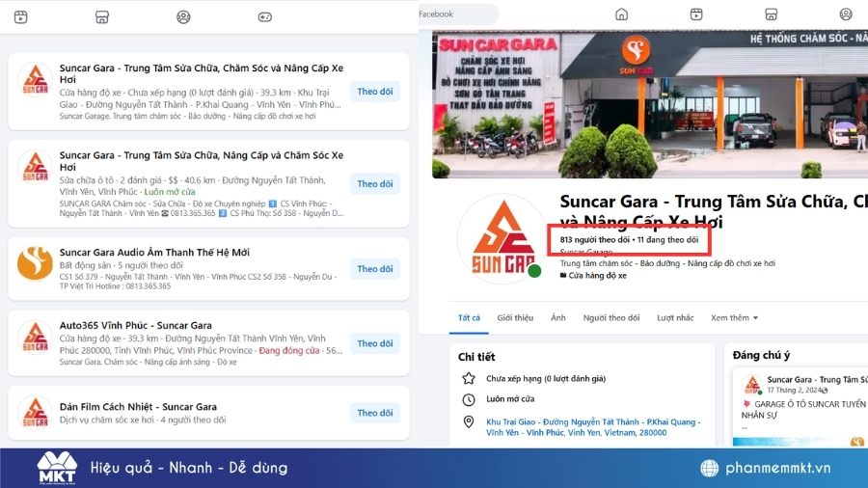Open the Khu Trại Giao address link
Screen dimensions: 868x488
point(593,427)
